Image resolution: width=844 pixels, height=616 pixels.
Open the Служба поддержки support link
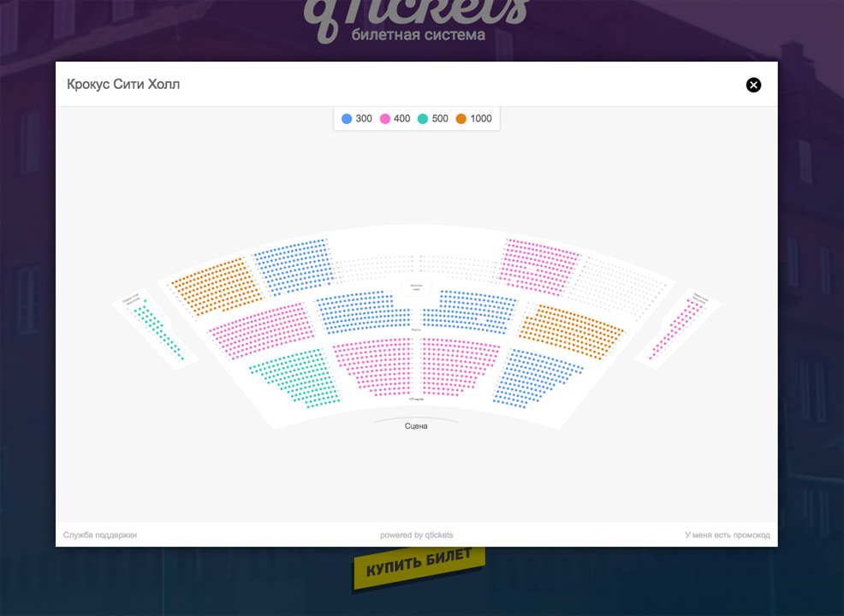[x=100, y=536]
